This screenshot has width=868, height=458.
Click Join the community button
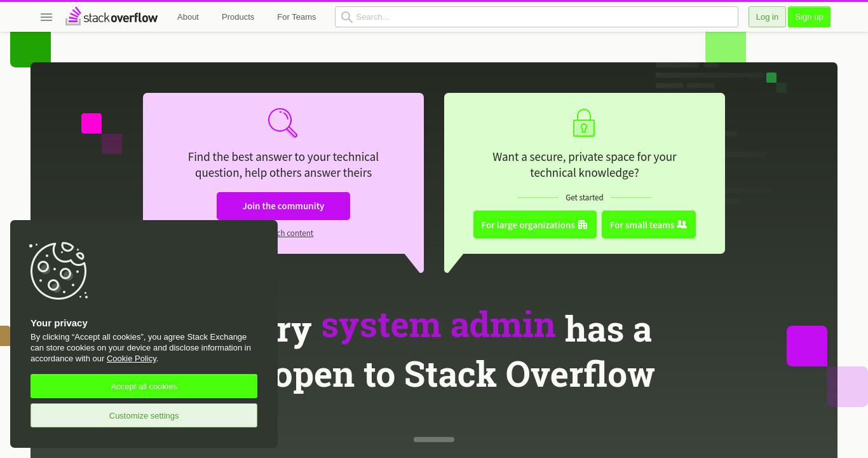pos(283,206)
